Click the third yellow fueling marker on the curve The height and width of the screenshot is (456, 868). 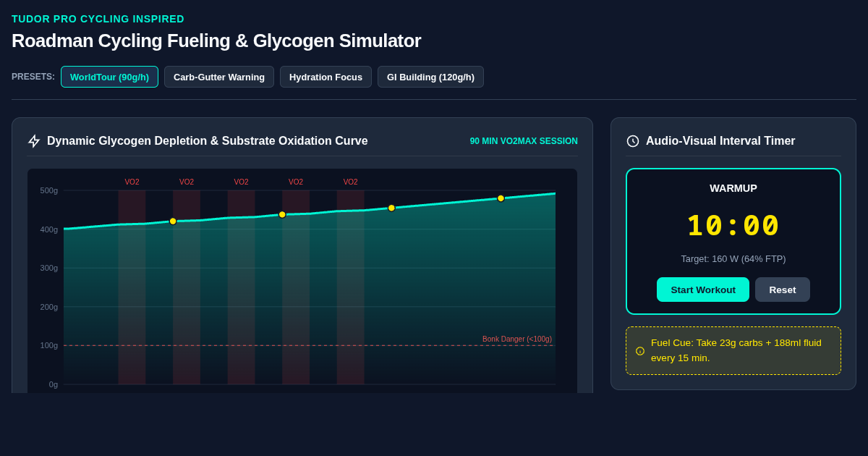[x=391, y=208]
